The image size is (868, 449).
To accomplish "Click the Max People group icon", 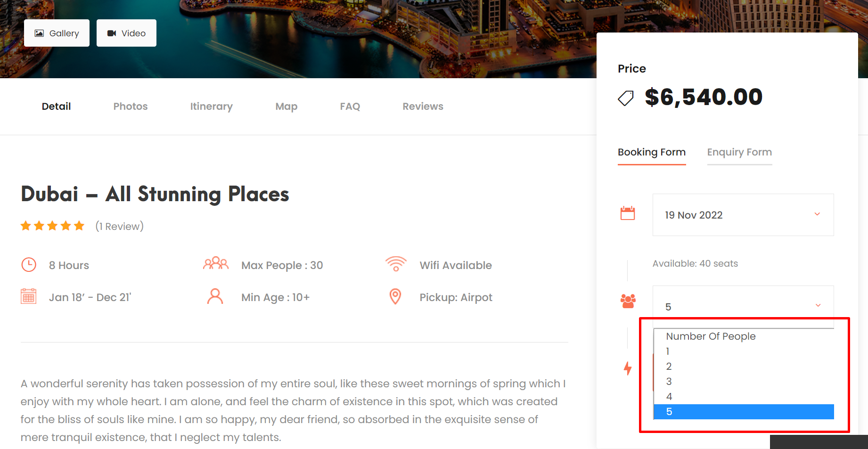I will [216, 263].
